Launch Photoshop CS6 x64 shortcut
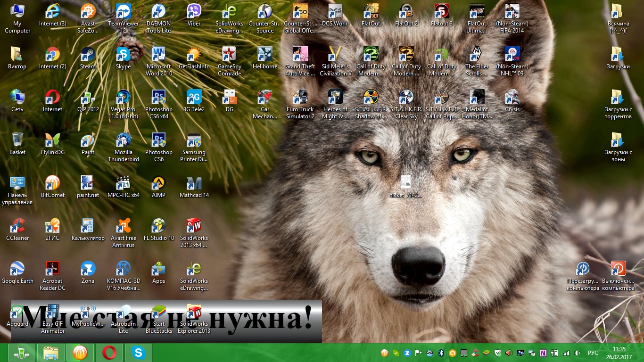Image resolution: width=644 pixels, height=362 pixels. [158, 97]
